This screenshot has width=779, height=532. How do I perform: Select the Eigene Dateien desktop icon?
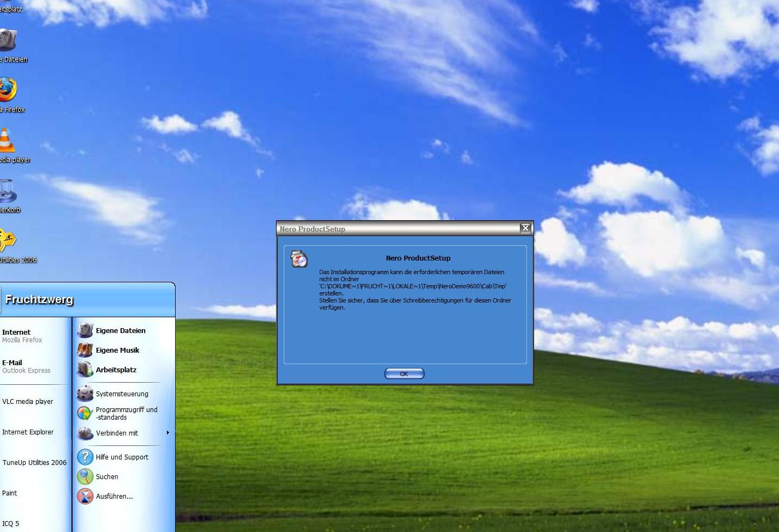pos(8,40)
